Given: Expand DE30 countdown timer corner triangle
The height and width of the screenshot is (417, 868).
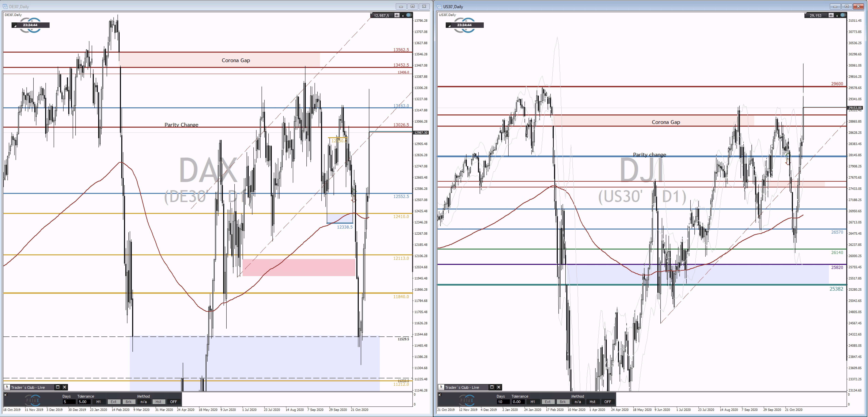Looking at the screenshot, I should [x=15, y=26].
